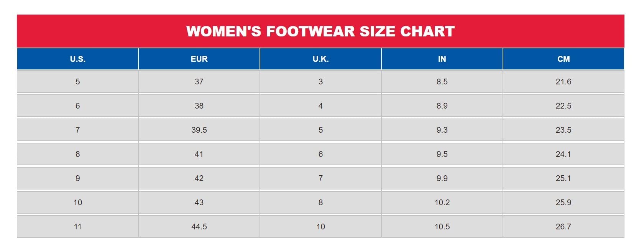Click the U.K. column header

320,59
